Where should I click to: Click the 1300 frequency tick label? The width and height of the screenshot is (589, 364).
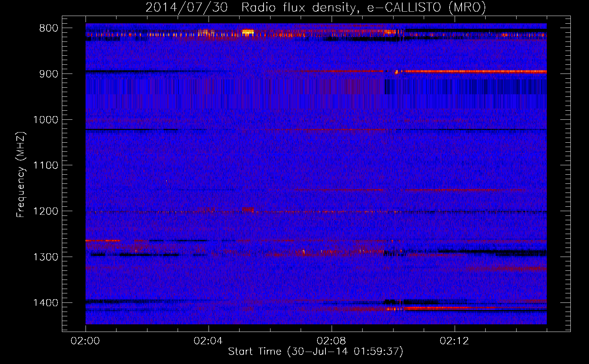pyautogui.click(x=46, y=257)
